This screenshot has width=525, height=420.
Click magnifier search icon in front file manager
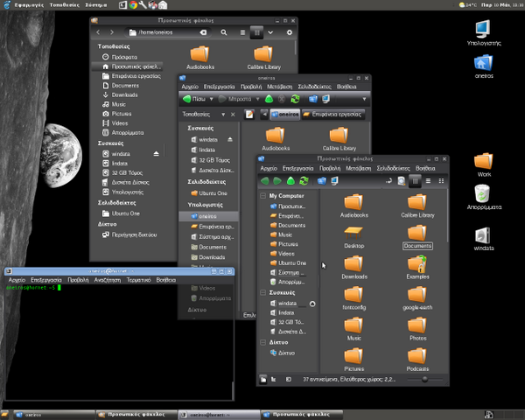click(x=401, y=181)
